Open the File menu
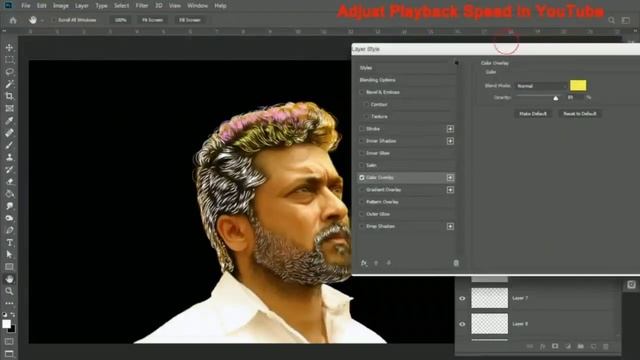This screenshot has width=640, height=360. click(x=26, y=6)
